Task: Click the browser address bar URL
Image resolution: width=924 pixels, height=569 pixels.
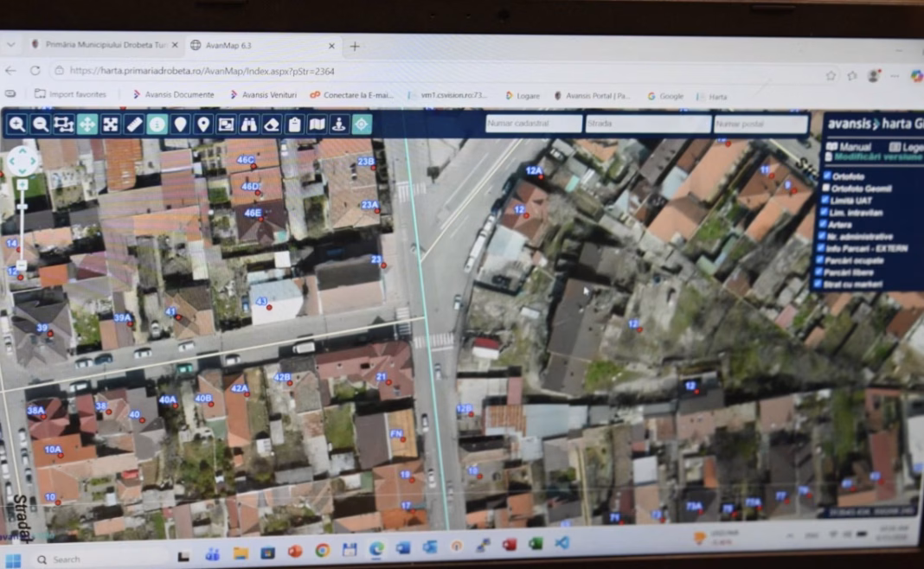Action: [202, 71]
